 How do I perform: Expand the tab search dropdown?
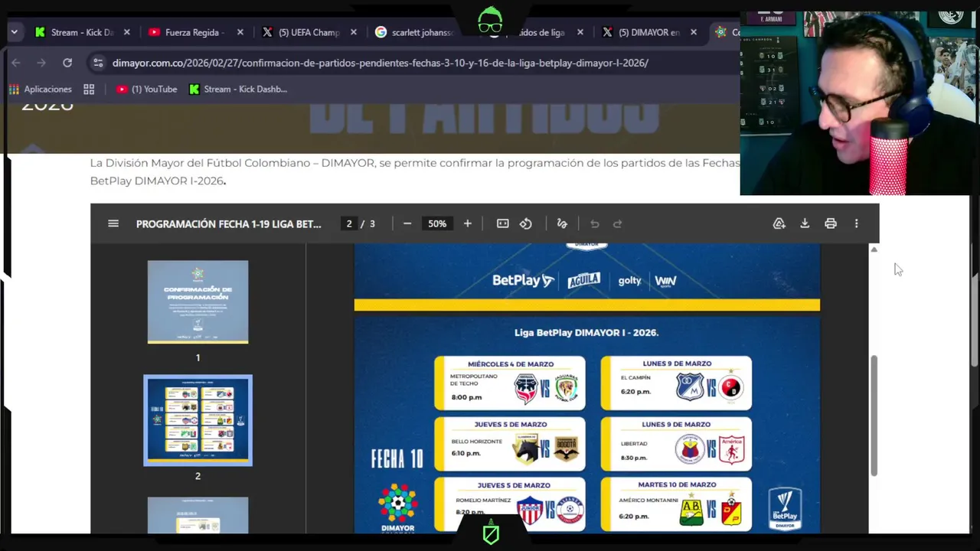[x=14, y=32]
